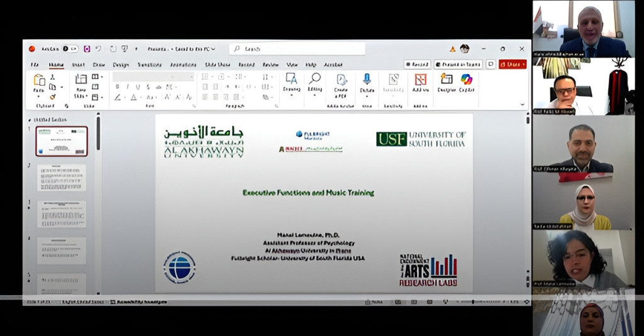The image size is (644, 336).
Task: Click the slide title Executive Functions and Music Training
Action: [x=308, y=193]
